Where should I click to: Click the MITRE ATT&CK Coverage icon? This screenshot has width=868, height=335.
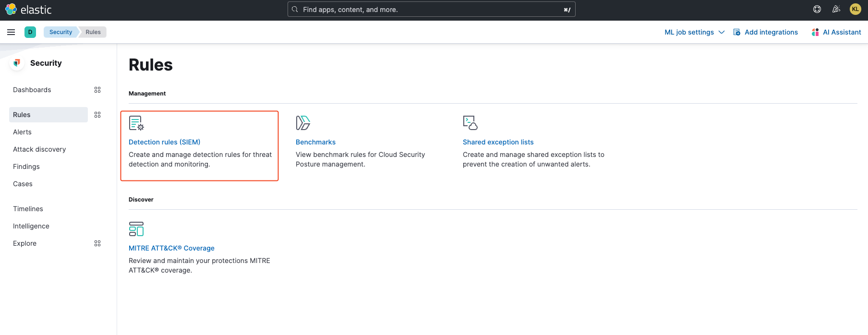click(x=136, y=229)
